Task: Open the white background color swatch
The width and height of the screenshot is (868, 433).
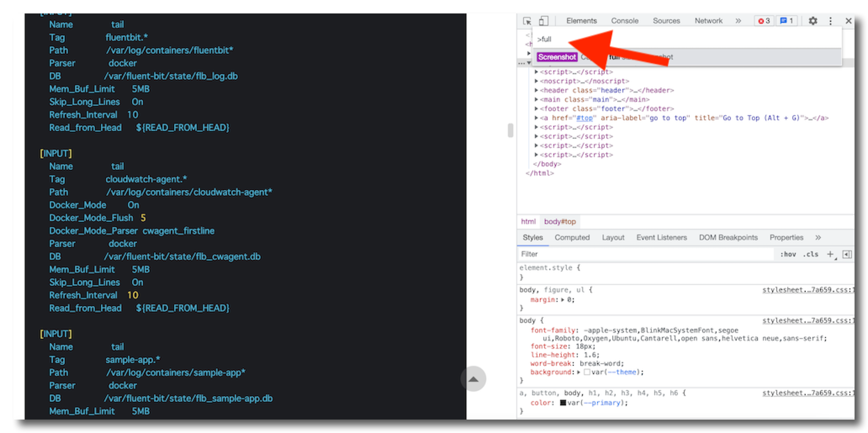Action: click(587, 372)
